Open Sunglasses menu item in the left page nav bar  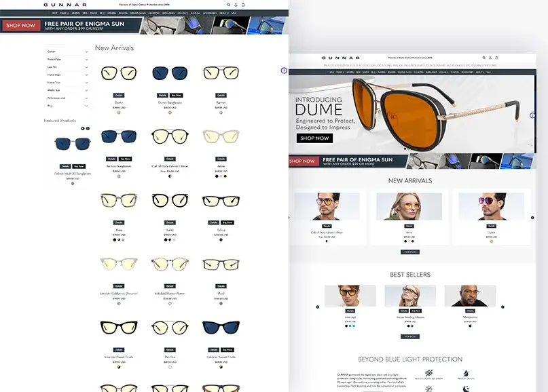168,13
